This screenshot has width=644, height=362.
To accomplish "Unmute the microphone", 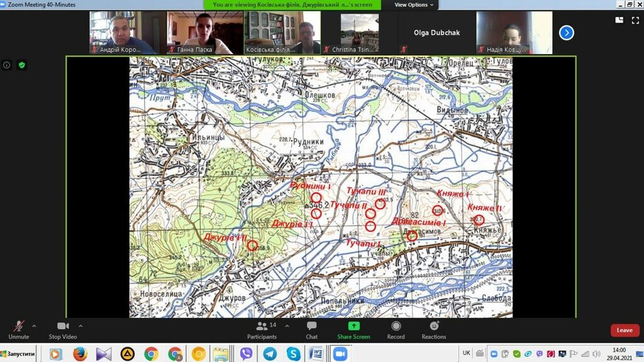I will (19, 329).
